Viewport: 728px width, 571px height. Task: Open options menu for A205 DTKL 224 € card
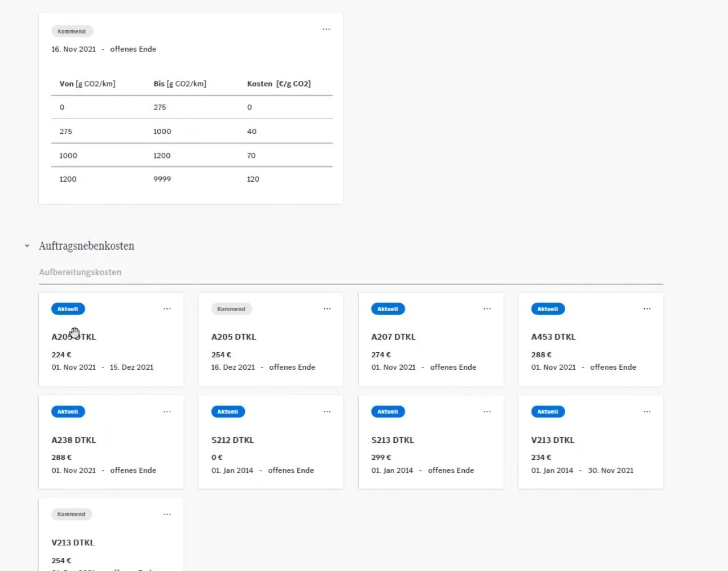click(167, 309)
